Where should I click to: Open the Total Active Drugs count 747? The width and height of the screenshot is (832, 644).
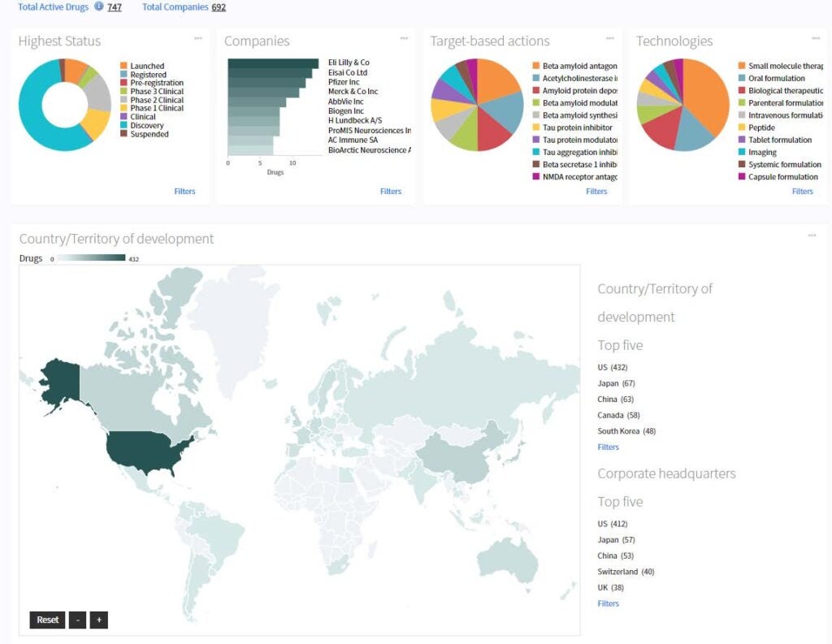point(115,7)
